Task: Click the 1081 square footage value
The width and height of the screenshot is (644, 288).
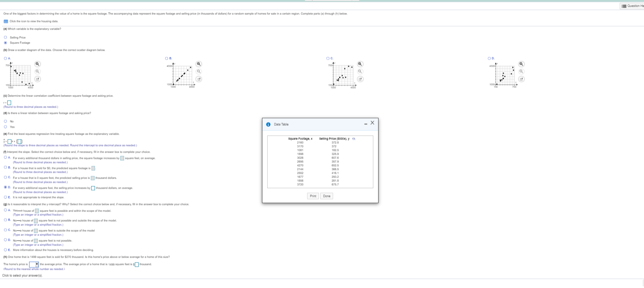Action: point(300,150)
